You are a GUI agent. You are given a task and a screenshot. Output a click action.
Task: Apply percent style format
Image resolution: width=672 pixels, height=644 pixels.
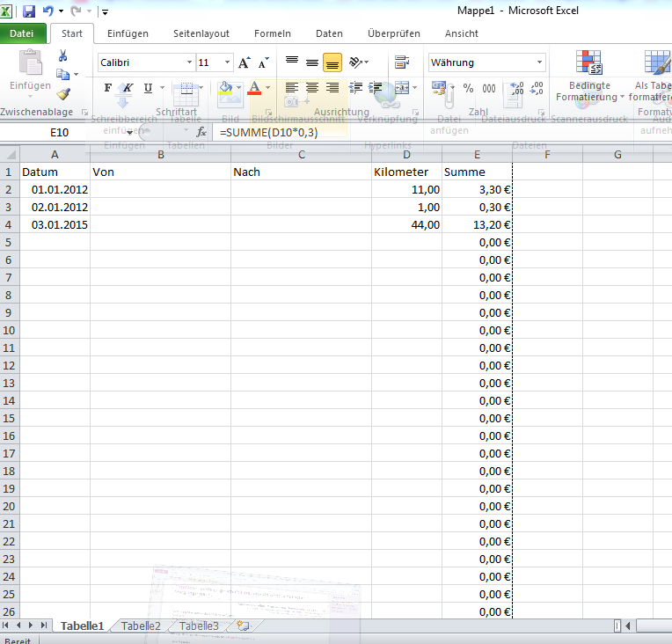(x=468, y=88)
